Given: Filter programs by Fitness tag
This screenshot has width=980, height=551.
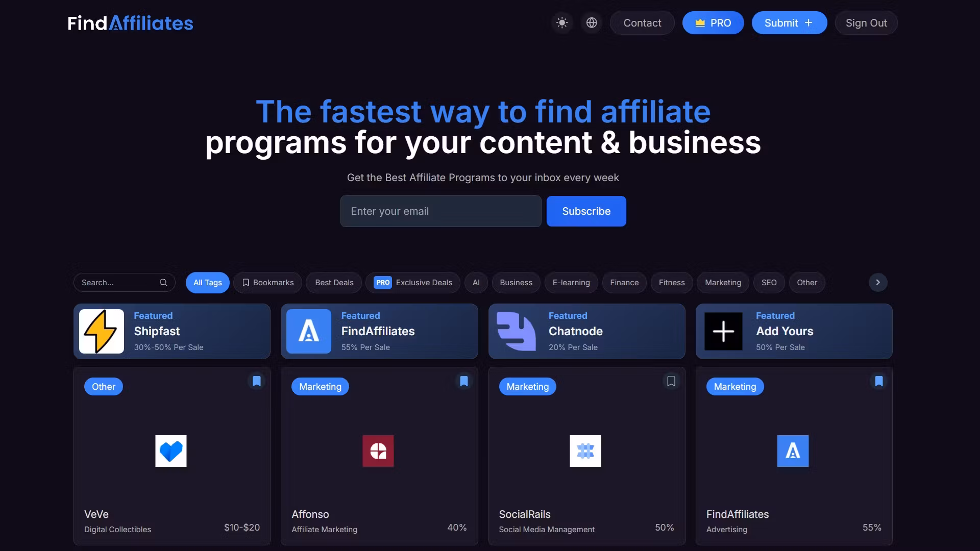Looking at the screenshot, I should (x=672, y=283).
